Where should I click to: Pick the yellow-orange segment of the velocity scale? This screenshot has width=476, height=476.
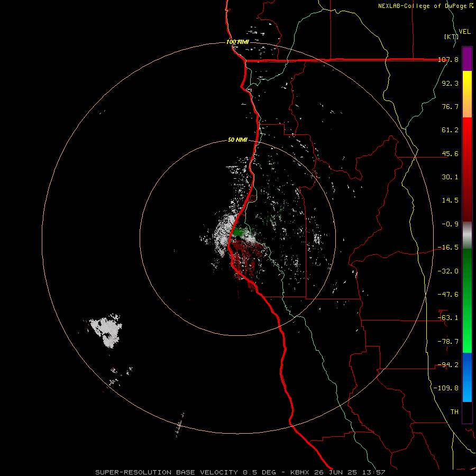click(467, 94)
